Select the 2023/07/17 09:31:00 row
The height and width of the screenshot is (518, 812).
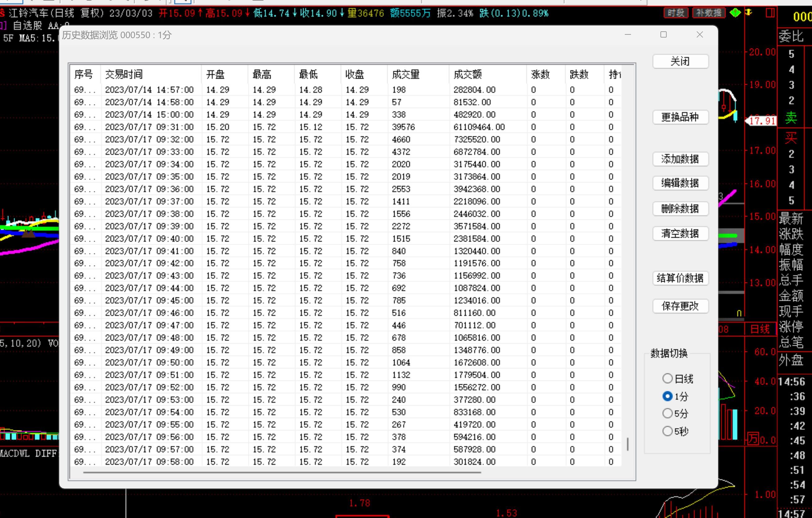[149, 127]
